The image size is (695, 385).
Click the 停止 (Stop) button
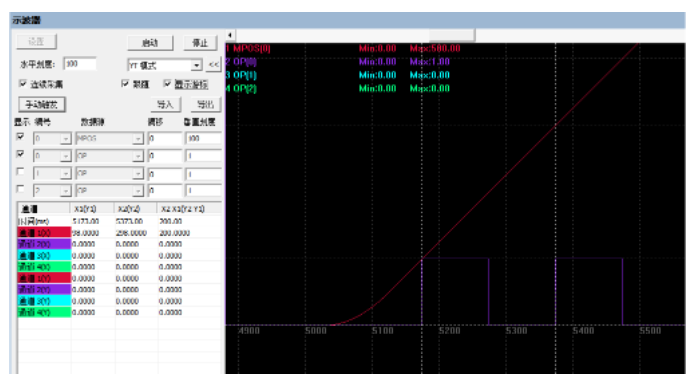point(200,43)
